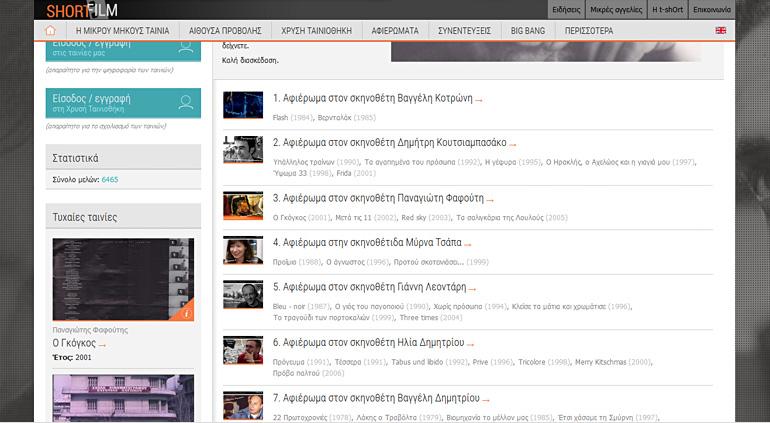Click the Ο Γκόγκος random film thumbnail
770x423 pixels.
tap(123, 279)
